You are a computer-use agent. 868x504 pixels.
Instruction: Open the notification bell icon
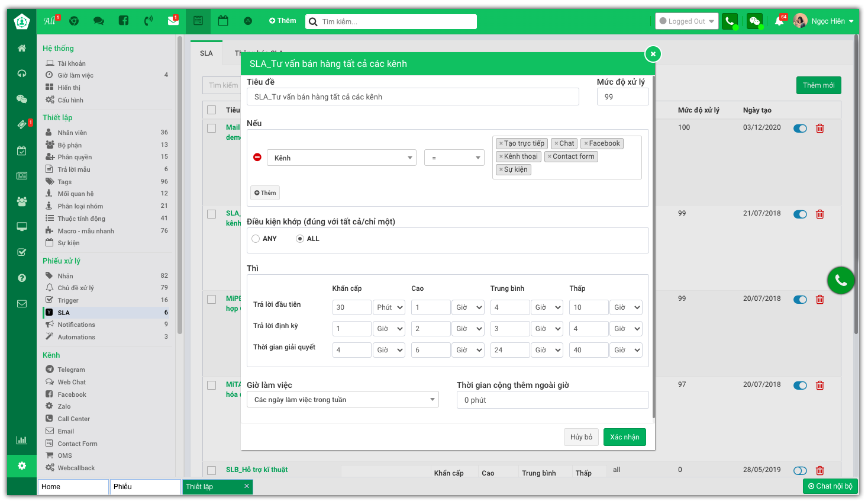tap(780, 21)
